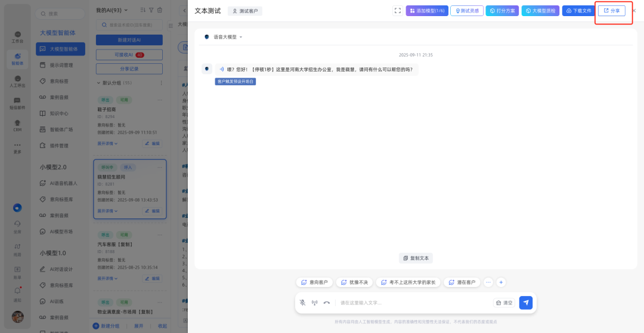The image size is (644, 333).
Task: Click the fullscreen expand icon
Action: pos(398,11)
